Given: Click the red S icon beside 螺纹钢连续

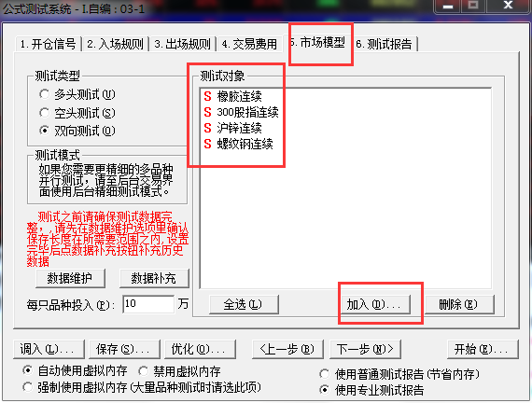Looking at the screenshot, I should click(207, 144).
